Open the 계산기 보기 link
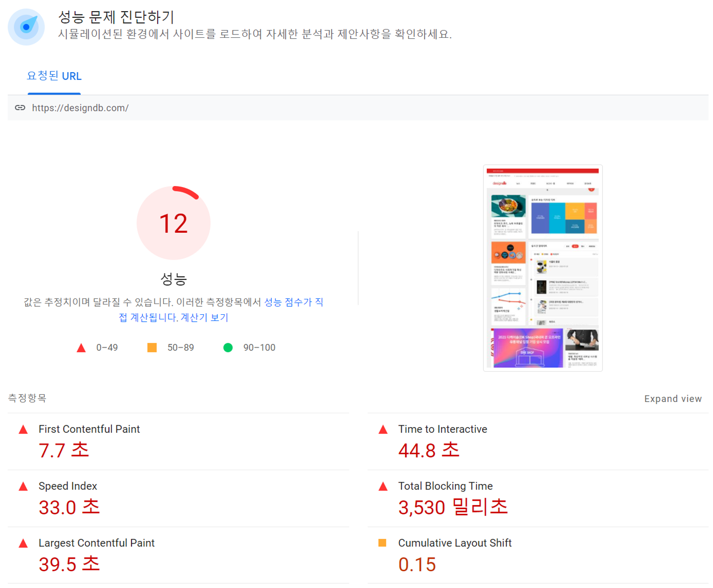713x588 pixels. (x=204, y=318)
